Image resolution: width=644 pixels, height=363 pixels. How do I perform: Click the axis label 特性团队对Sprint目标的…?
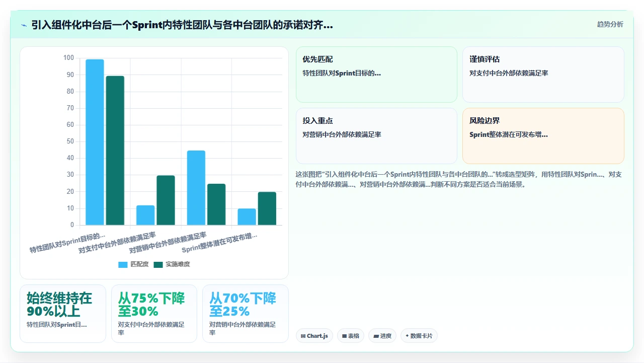(67, 243)
